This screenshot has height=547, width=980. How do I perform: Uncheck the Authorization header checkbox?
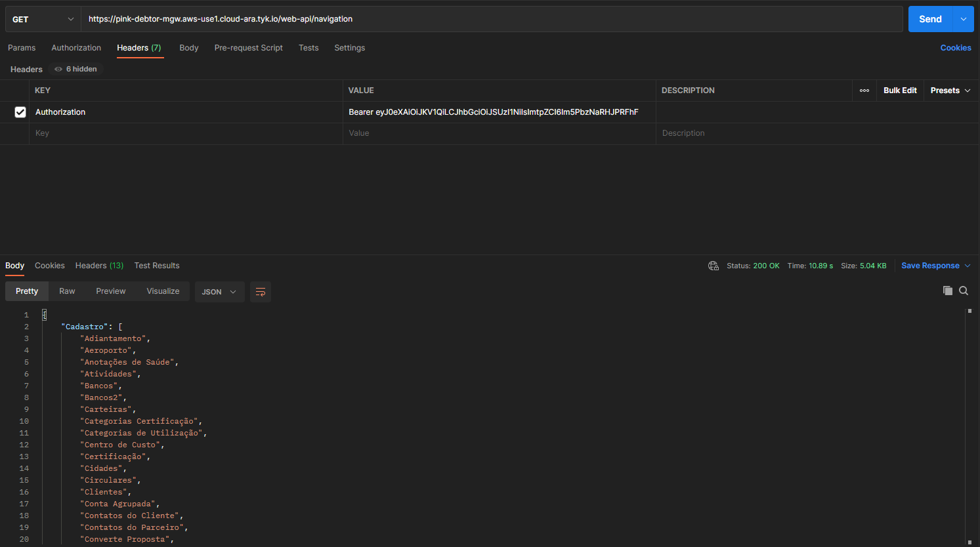pos(20,111)
